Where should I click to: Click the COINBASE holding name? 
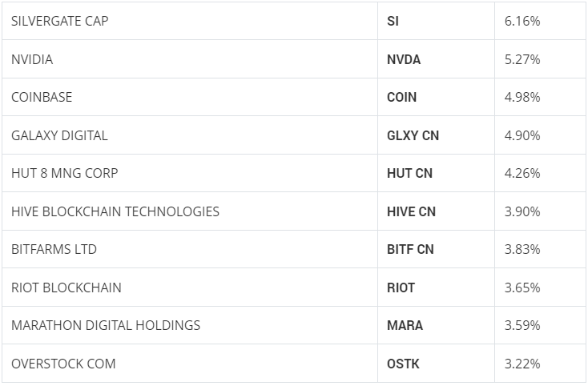42,97
